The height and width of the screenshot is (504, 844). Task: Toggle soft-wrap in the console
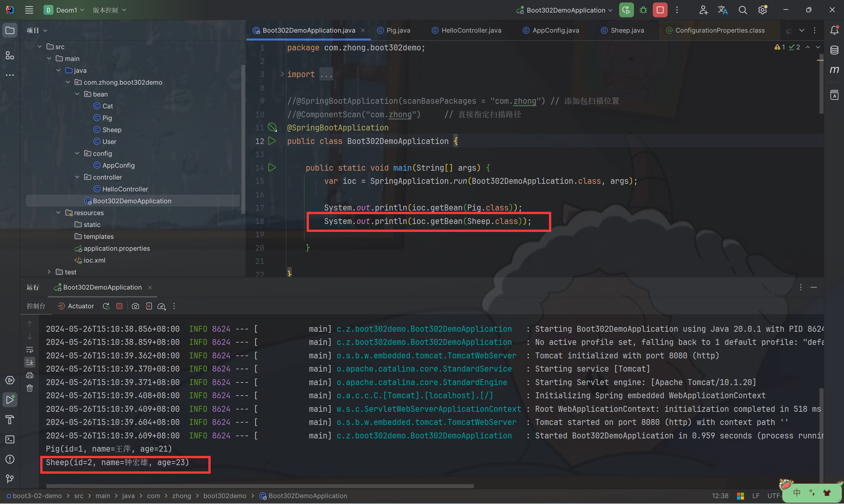[30, 350]
